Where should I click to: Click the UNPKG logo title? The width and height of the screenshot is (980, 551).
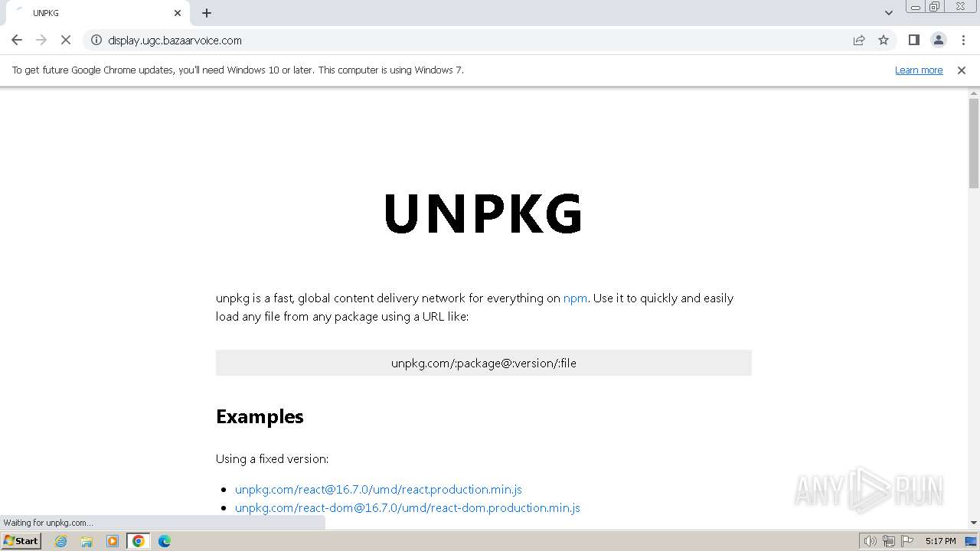click(x=483, y=214)
